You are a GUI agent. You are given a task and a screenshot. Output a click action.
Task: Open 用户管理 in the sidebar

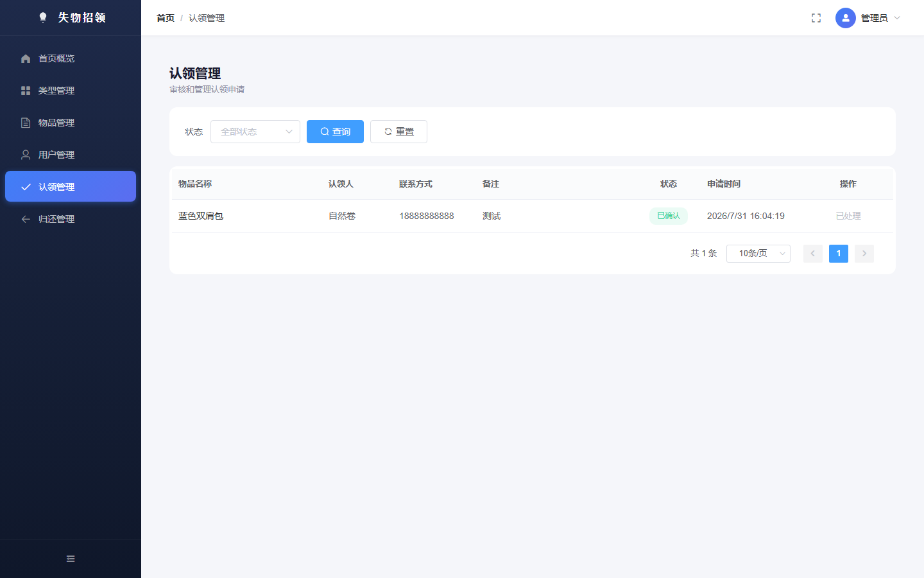tap(71, 155)
